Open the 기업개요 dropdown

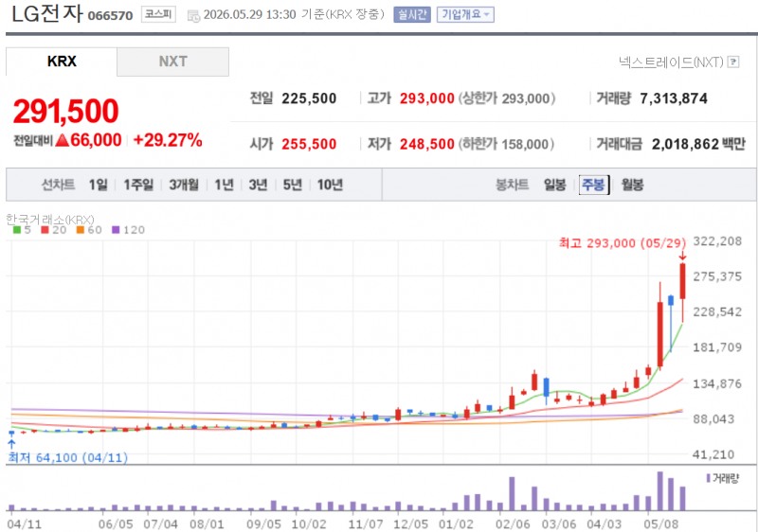(x=465, y=14)
